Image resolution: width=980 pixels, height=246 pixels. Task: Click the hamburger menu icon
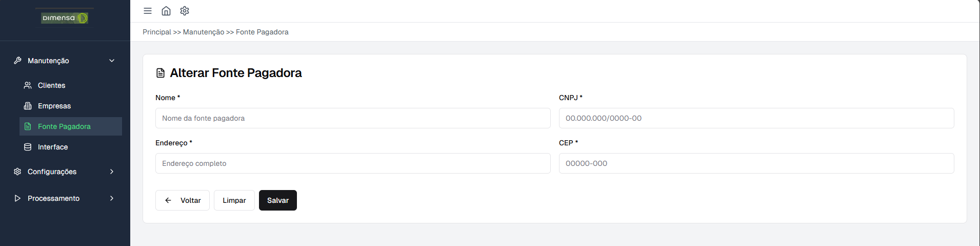pos(148,11)
